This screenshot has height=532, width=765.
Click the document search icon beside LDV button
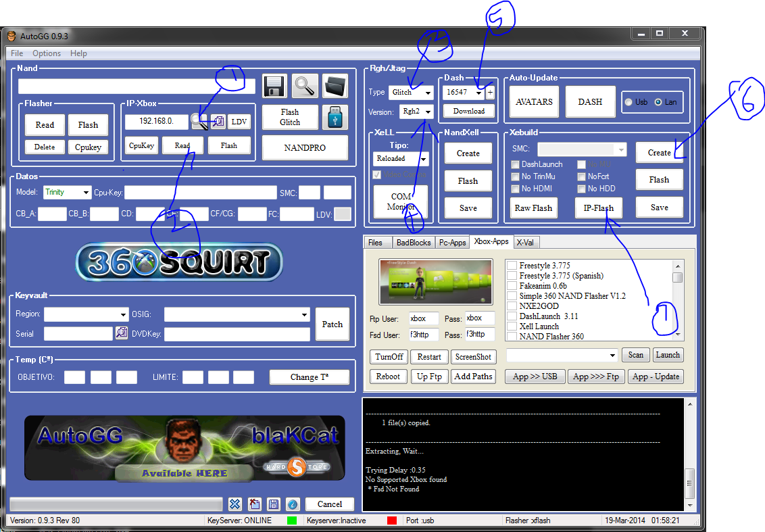pos(218,121)
